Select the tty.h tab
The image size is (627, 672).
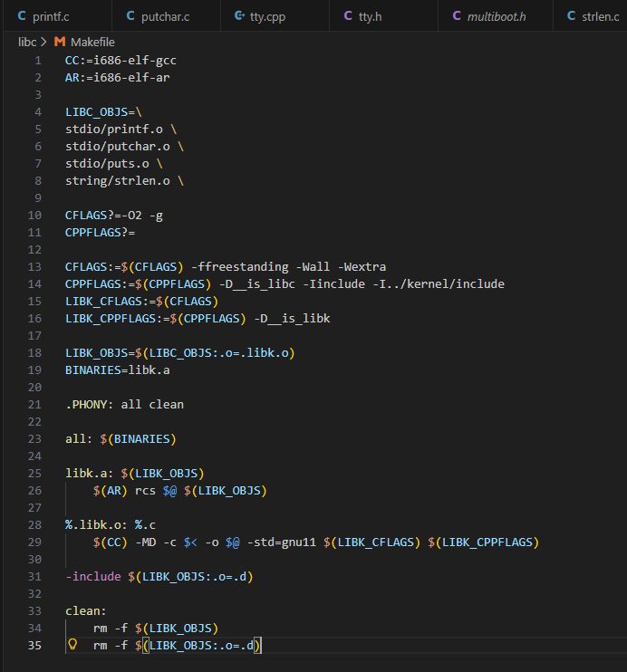(x=384, y=16)
